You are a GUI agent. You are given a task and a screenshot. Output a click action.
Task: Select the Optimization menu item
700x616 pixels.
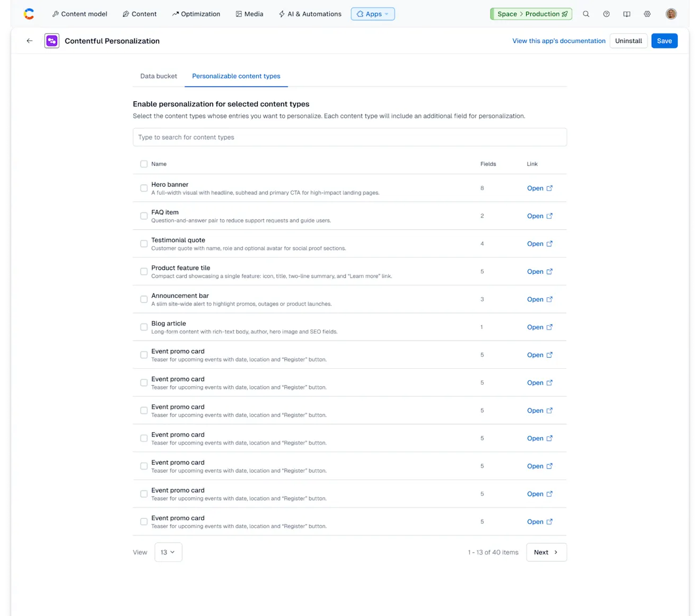coord(196,14)
